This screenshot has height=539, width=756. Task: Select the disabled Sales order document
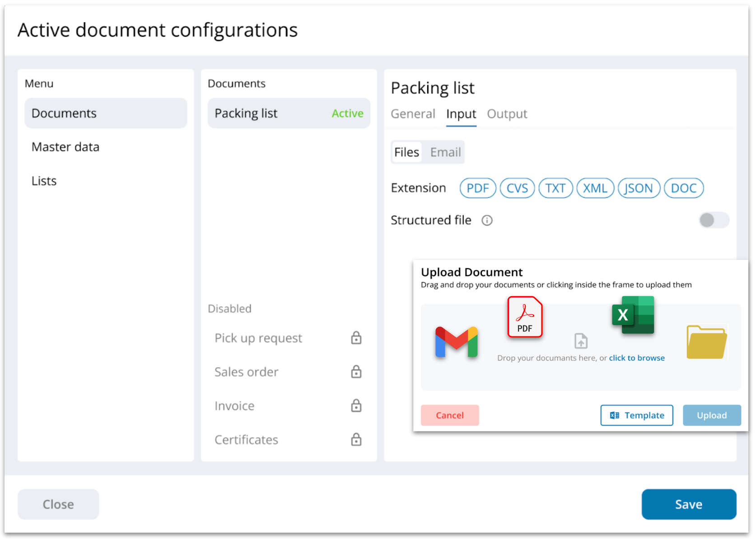point(289,372)
